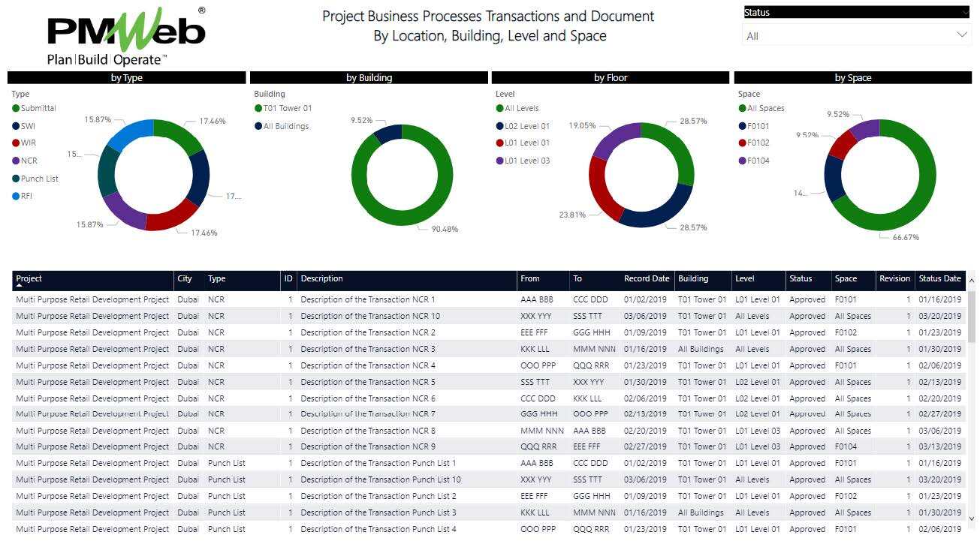Click the Punch List legend item

[39, 179]
